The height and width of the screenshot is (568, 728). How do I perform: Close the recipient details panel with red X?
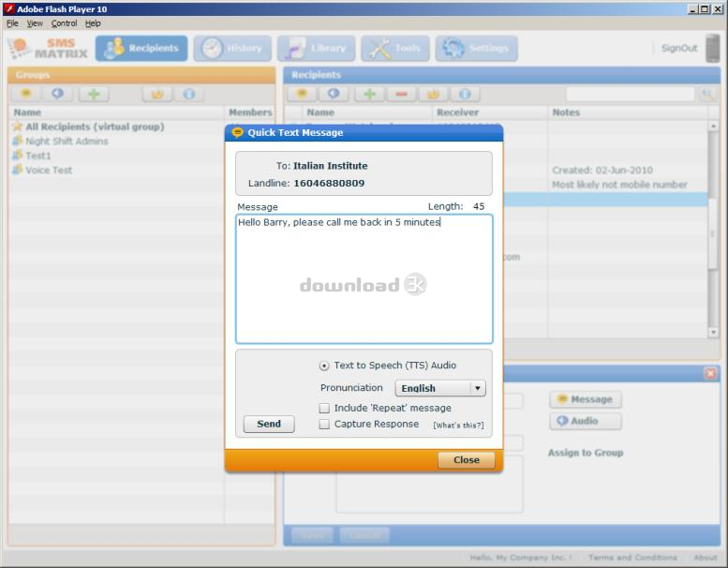click(710, 373)
